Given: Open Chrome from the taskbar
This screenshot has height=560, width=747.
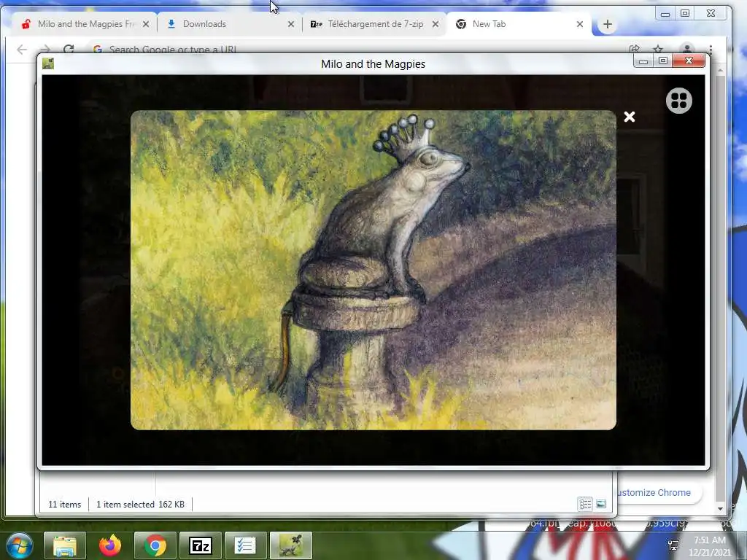Looking at the screenshot, I should [155, 545].
